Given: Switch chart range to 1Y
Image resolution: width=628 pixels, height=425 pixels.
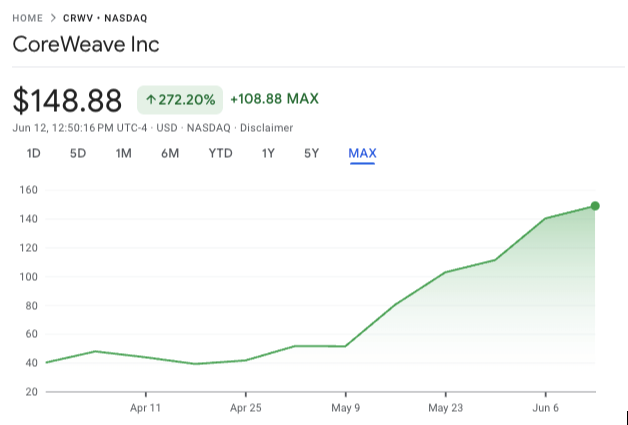Looking at the screenshot, I should pyautogui.click(x=268, y=153).
